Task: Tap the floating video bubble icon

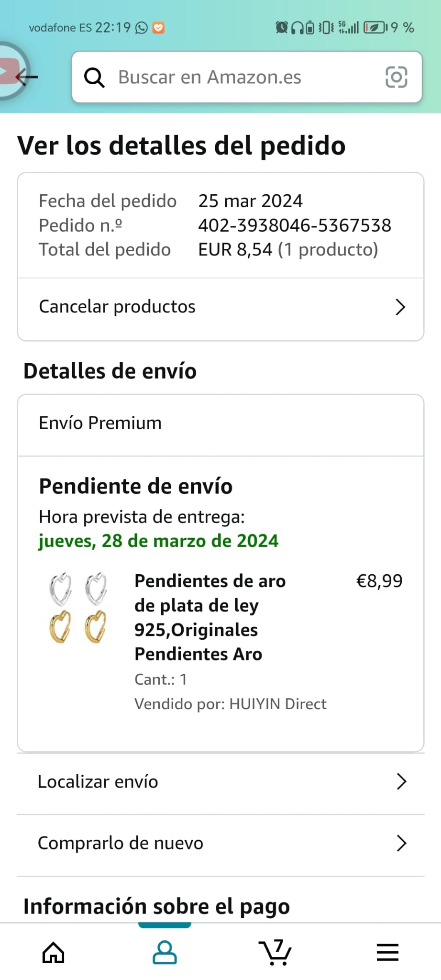Action: (x=9, y=71)
